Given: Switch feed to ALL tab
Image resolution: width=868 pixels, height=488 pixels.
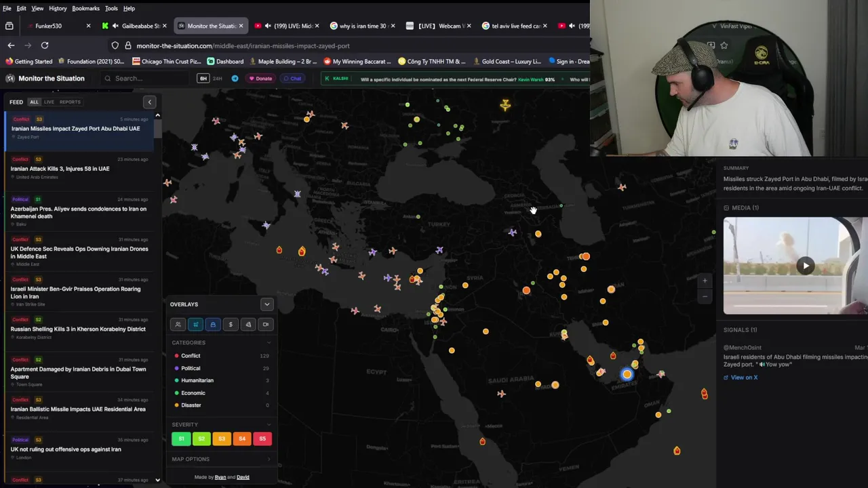Looking at the screenshot, I should coord(34,102).
